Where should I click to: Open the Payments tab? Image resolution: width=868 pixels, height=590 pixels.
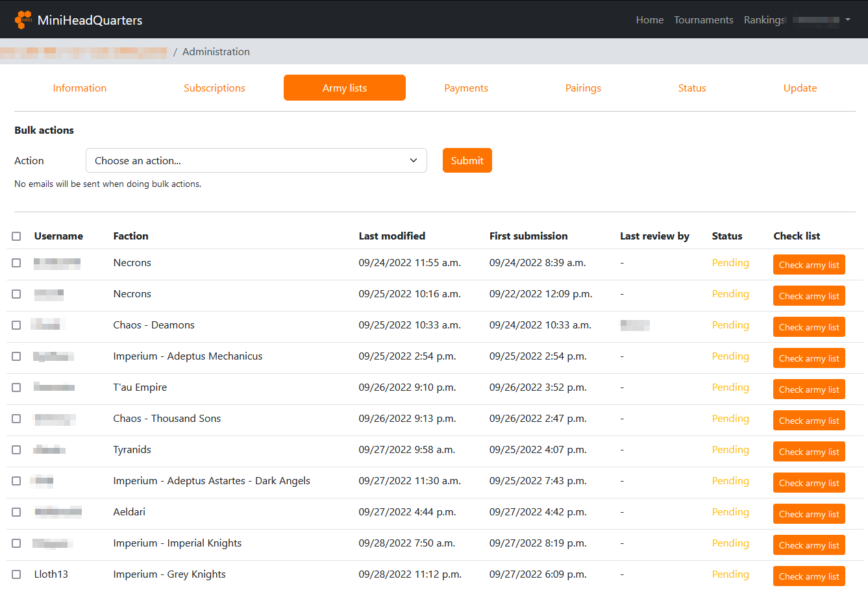[x=465, y=88]
